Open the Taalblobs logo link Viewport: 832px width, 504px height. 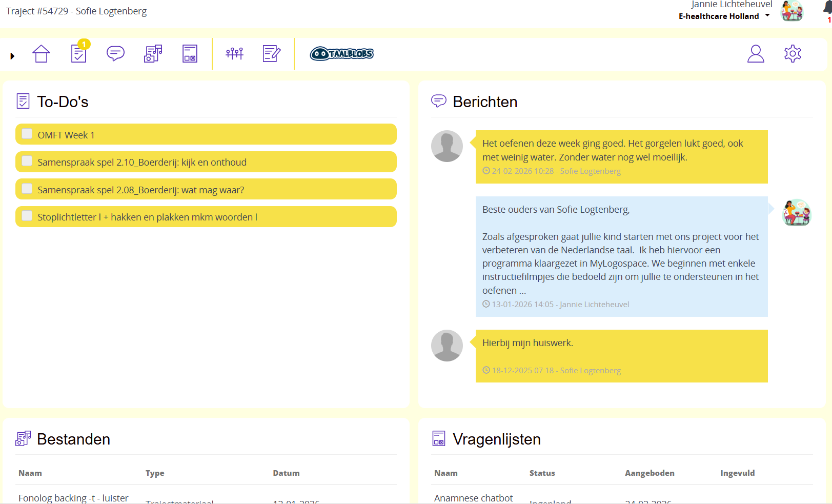pos(341,53)
